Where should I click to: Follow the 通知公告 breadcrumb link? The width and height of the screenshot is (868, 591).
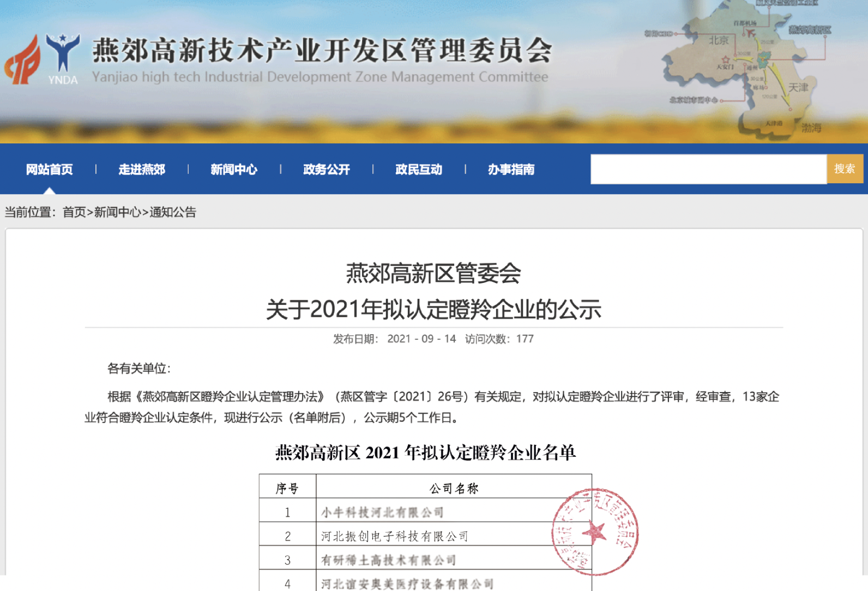pyautogui.click(x=173, y=212)
